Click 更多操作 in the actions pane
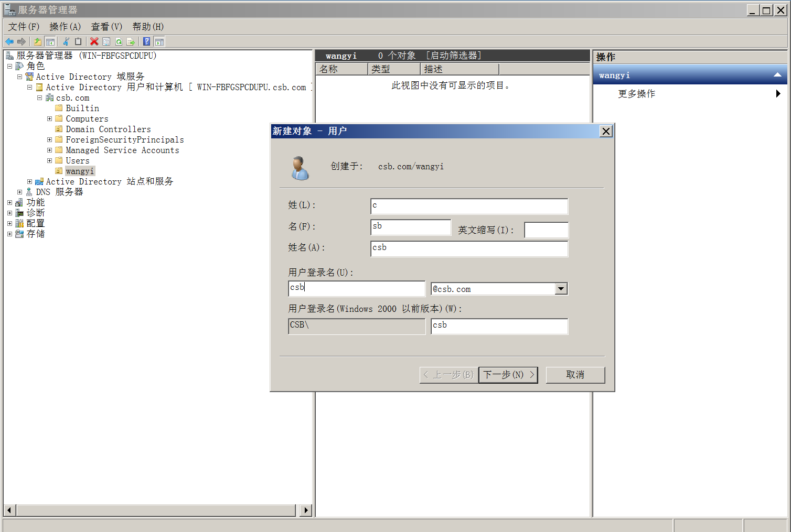791x532 pixels. tap(637, 94)
